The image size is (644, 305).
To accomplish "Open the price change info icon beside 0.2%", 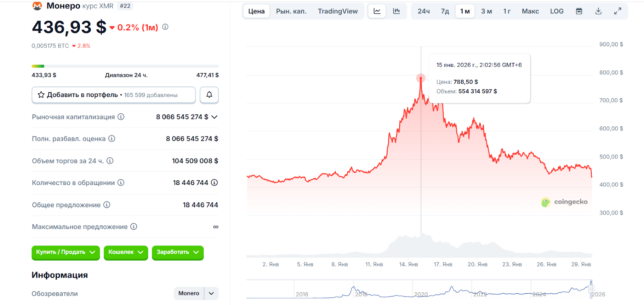I will (165, 27).
